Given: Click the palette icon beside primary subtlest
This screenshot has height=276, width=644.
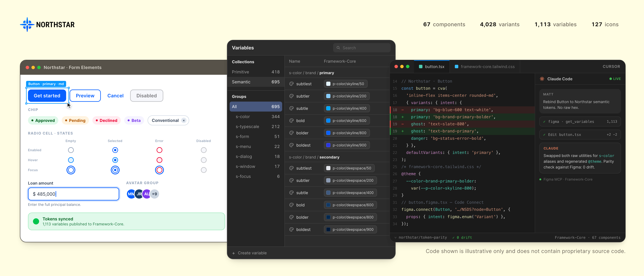Looking at the screenshot, I should (291, 84).
